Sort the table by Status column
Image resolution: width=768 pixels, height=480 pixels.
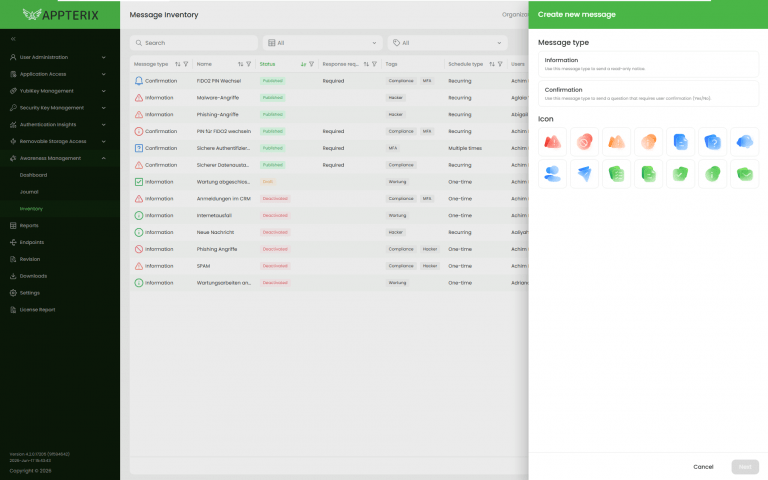(x=303, y=64)
